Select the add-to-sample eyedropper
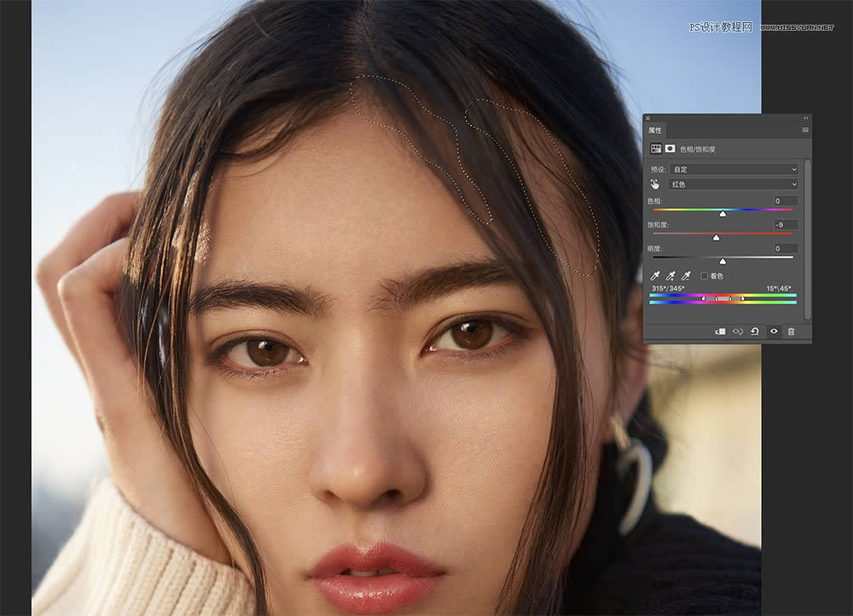 point(670,276)
